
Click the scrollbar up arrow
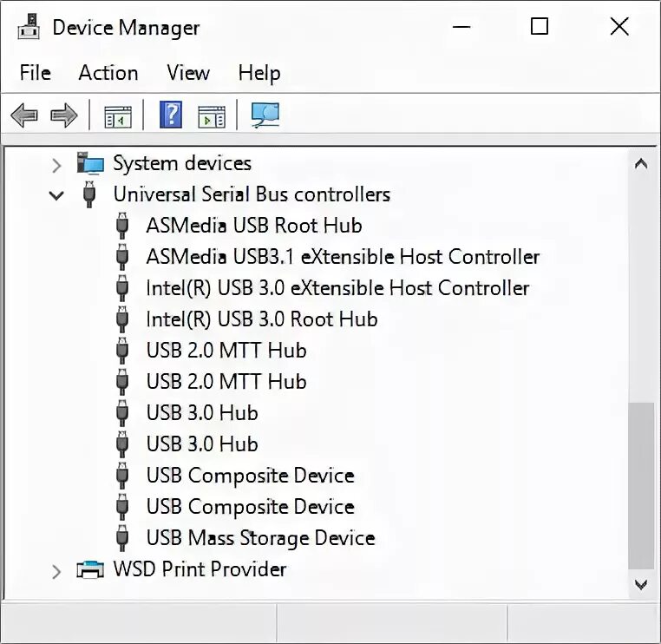641,163
